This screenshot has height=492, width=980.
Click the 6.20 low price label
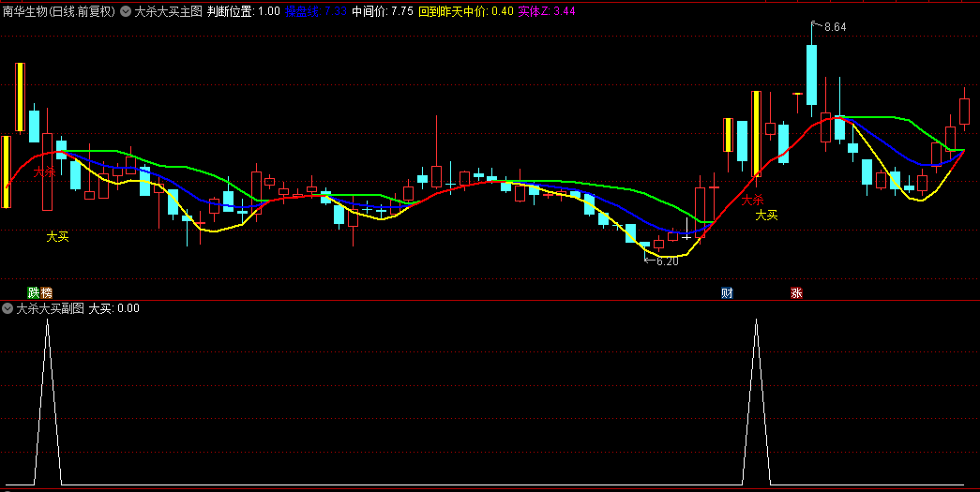(668, 261)
